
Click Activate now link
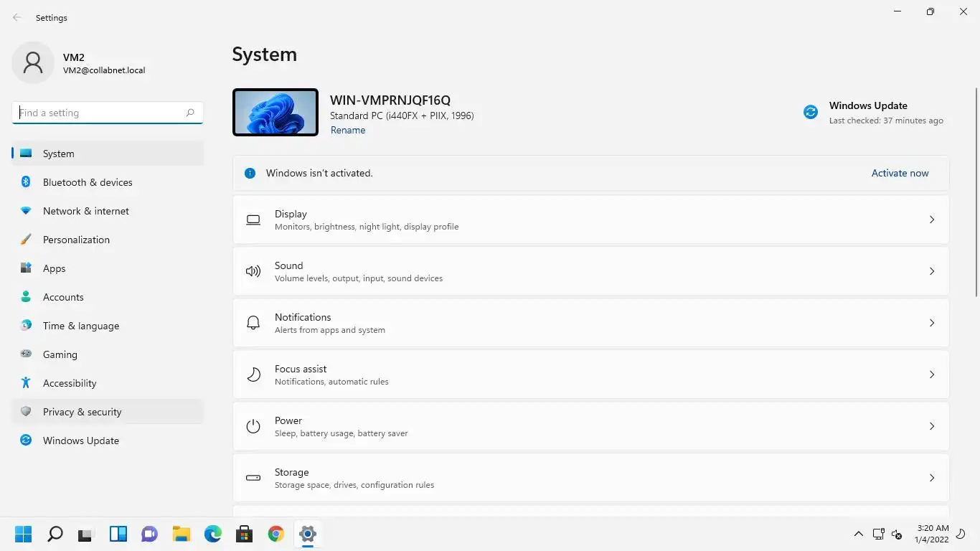click(900, 173)
